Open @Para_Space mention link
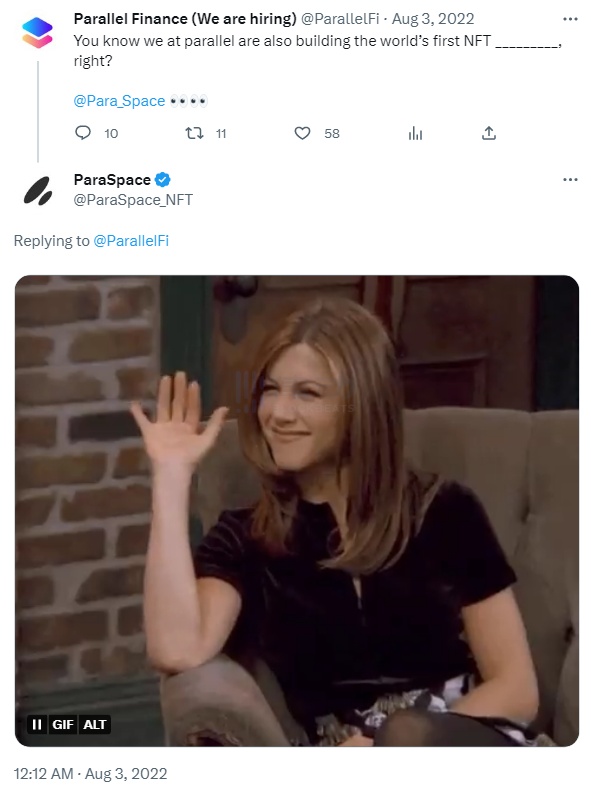The width and height of the screenshot is (591, 785). click(119, 101)
